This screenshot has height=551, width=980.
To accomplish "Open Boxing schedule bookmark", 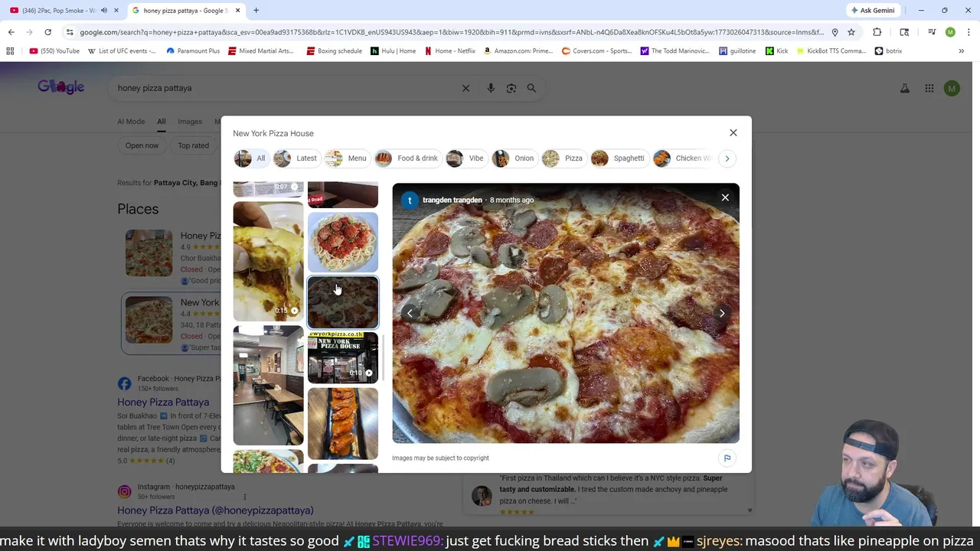I will (334, 51).
